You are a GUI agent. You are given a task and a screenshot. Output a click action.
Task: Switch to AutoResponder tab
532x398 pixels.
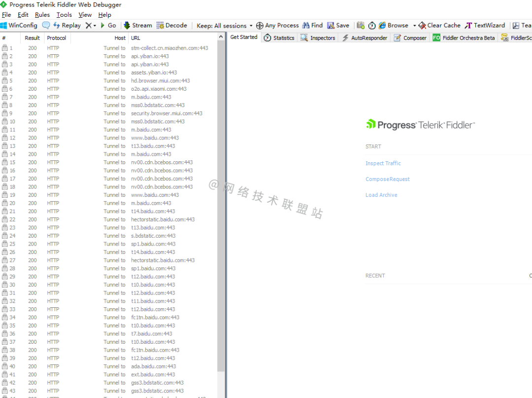click(x=365, y=37)
